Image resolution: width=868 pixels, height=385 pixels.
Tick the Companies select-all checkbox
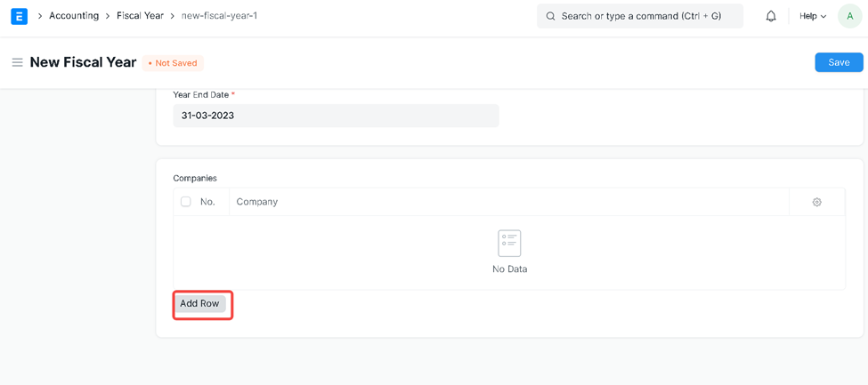pyautogui.click(x=186, y=202)
